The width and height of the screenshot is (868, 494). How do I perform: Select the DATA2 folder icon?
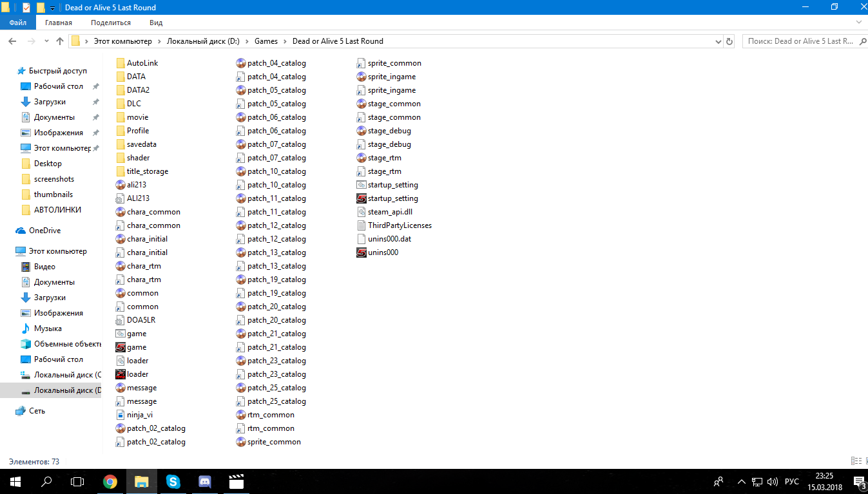121,90
